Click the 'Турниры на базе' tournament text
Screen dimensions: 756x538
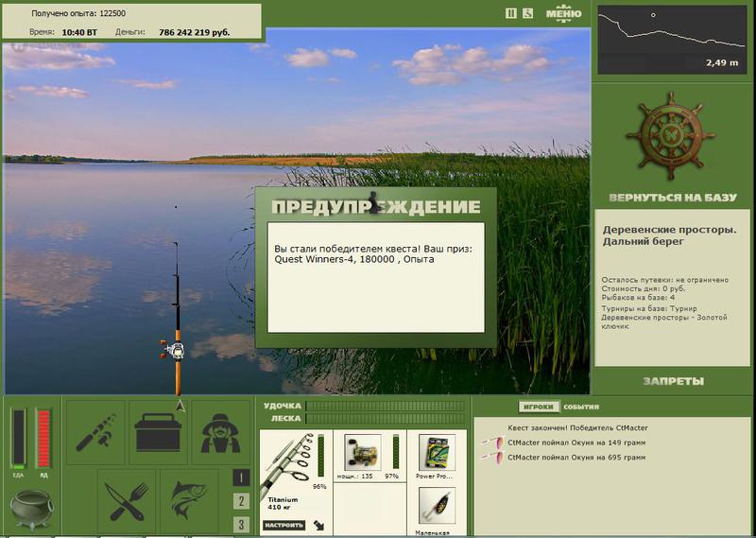[x=664, y=317]
